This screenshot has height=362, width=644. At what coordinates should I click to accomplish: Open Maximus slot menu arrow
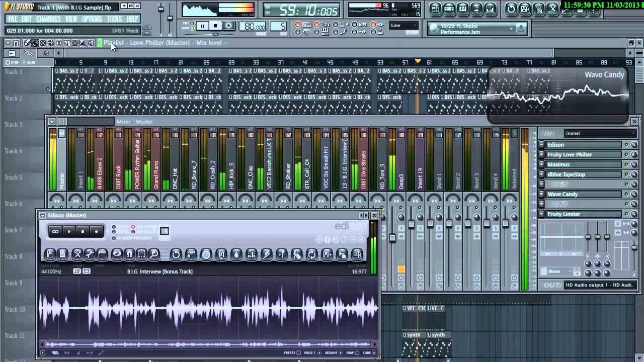pos(541,164)
